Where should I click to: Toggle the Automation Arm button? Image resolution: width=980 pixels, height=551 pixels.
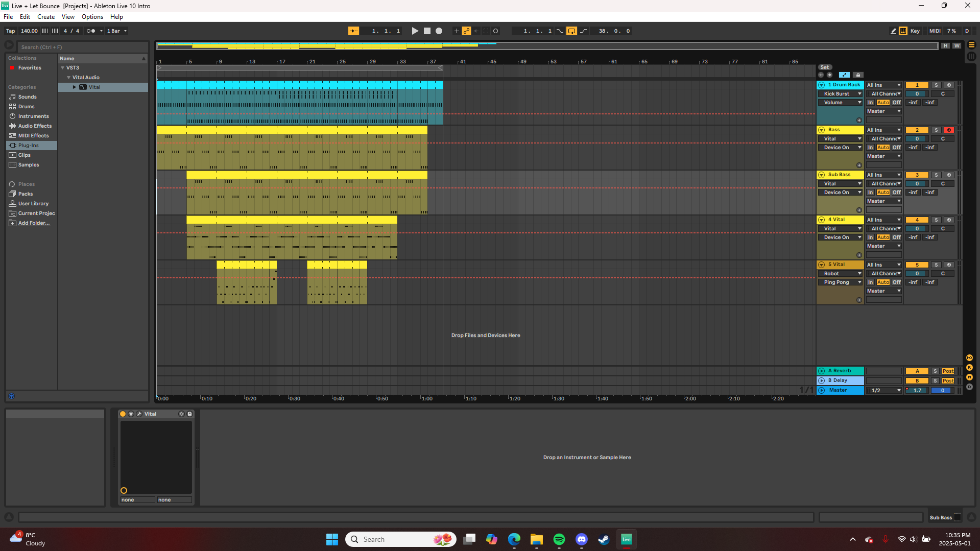[466, 31]
